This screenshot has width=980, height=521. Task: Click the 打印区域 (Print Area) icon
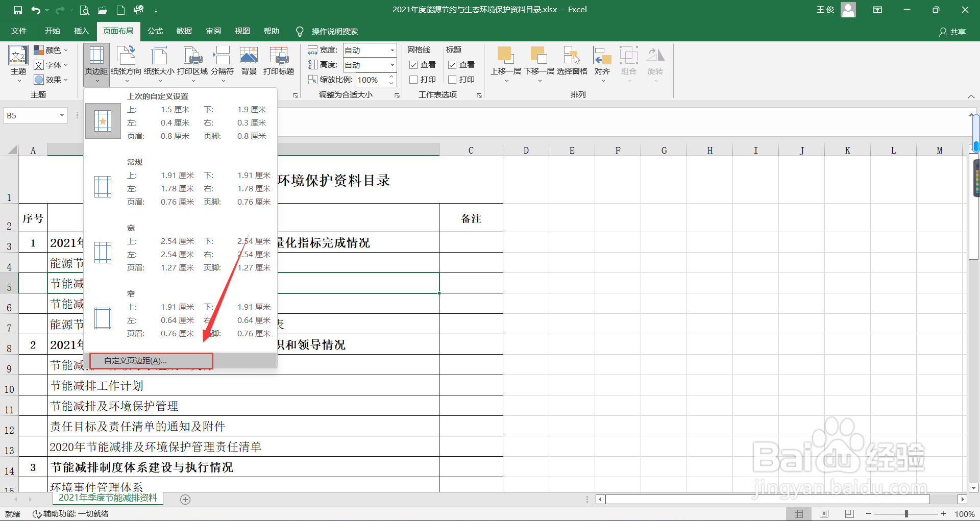point(192,61)
